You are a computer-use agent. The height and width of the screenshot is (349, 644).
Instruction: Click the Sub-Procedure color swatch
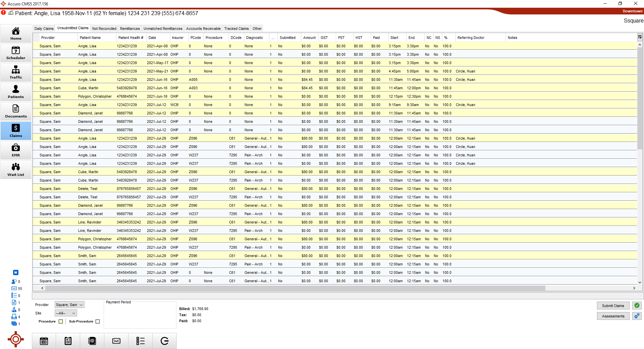point(98,321)
